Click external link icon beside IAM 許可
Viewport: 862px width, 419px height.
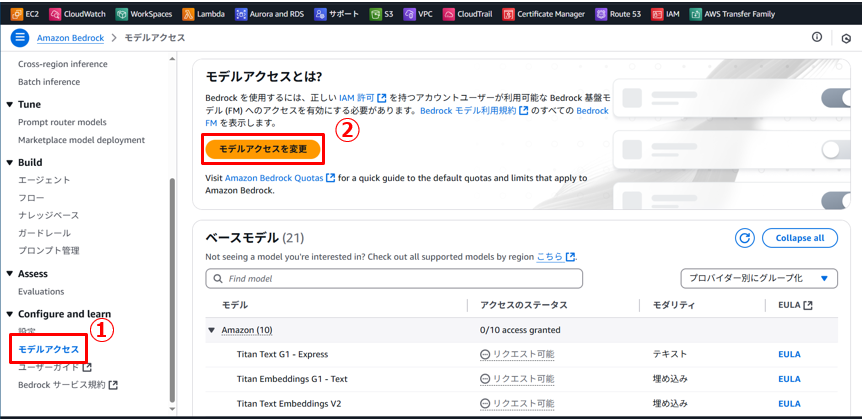(382, 98)
